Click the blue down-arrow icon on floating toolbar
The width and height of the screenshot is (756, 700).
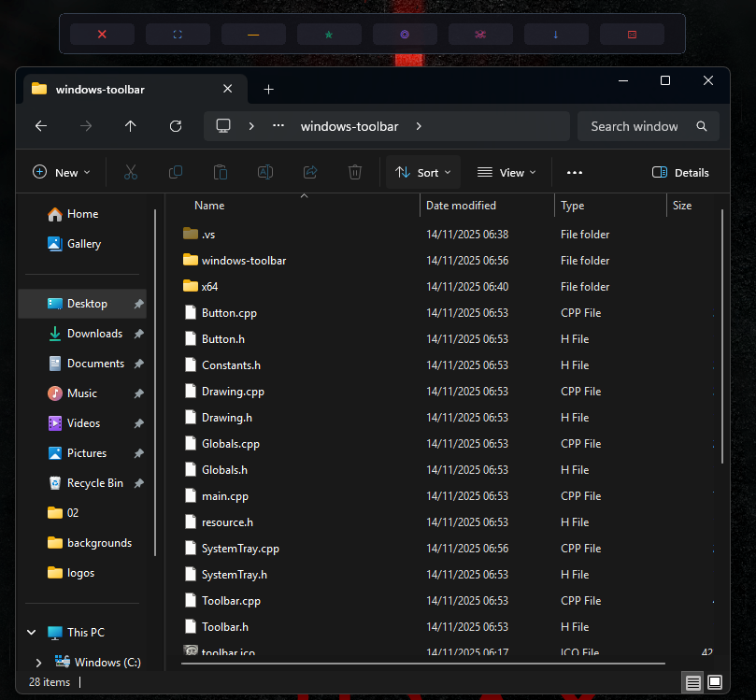point(556,34)
